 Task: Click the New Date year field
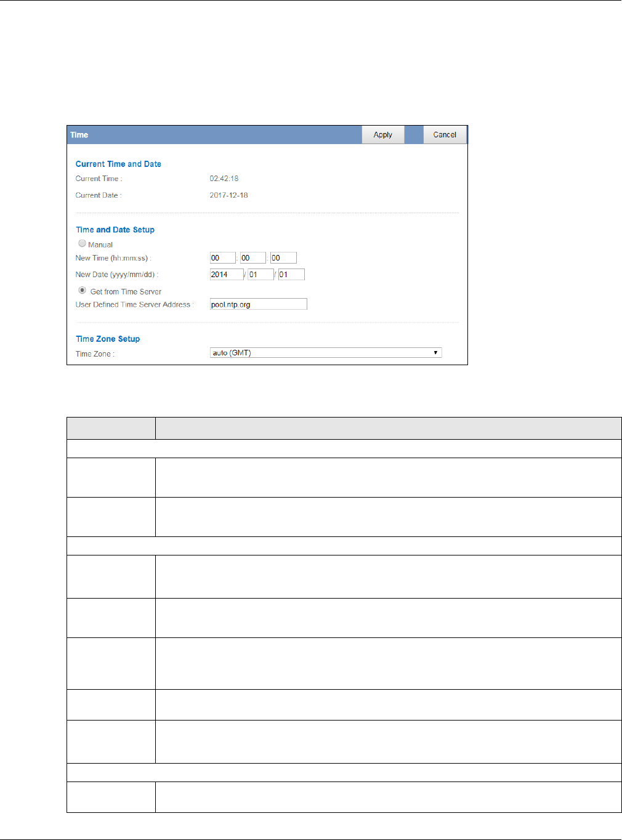click(227, 275)
